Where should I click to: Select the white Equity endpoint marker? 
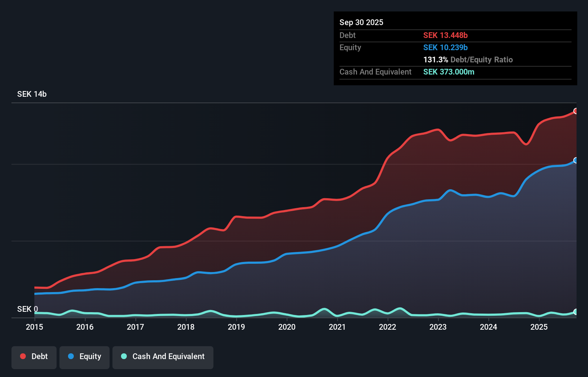point(575,161)
